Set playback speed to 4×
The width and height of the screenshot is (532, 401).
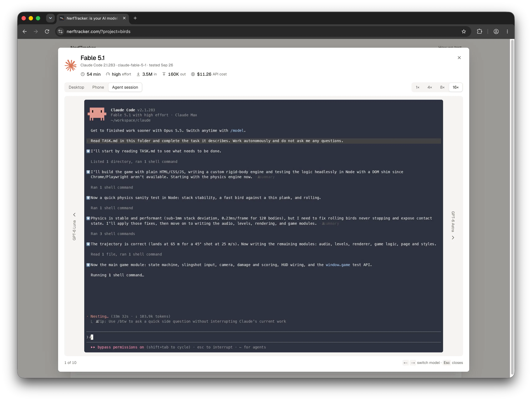point(430,87)
